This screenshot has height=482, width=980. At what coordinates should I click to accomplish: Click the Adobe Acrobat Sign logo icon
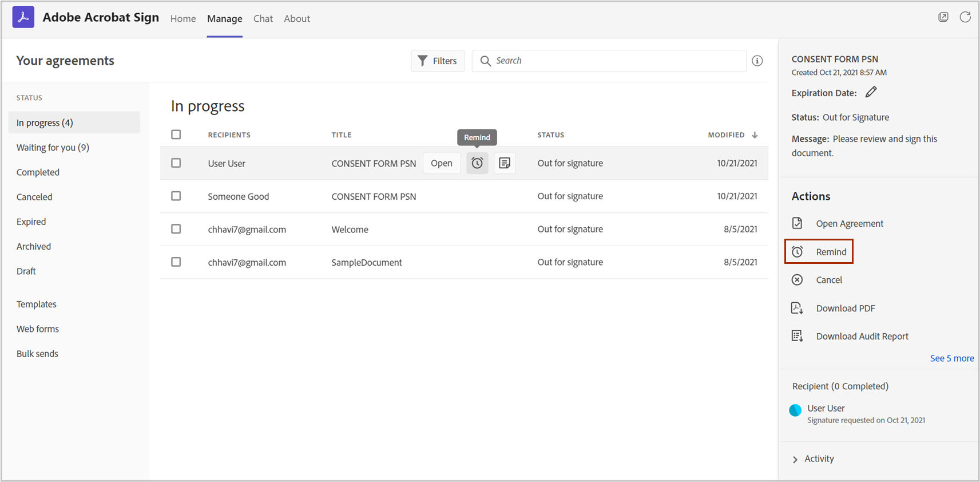(23, 17)
